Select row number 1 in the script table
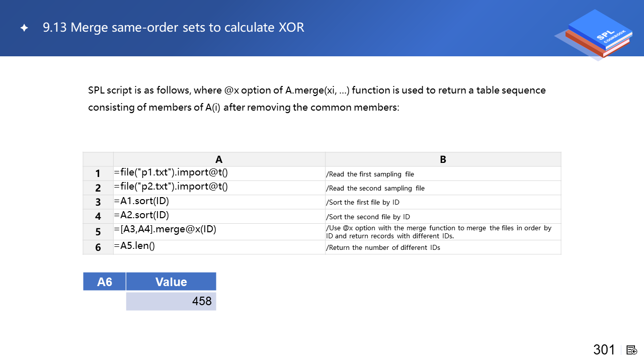Image resolution: width=644 pixels, height=362 pixels. click(98, 173)
